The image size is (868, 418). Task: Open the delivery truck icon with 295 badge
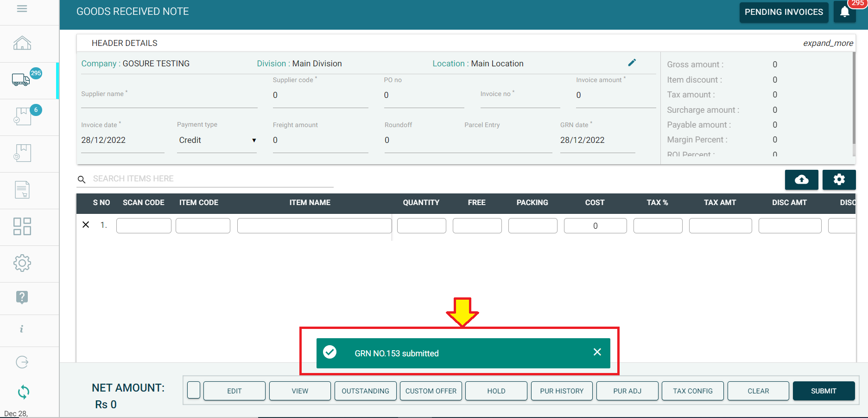coord(21,80)
